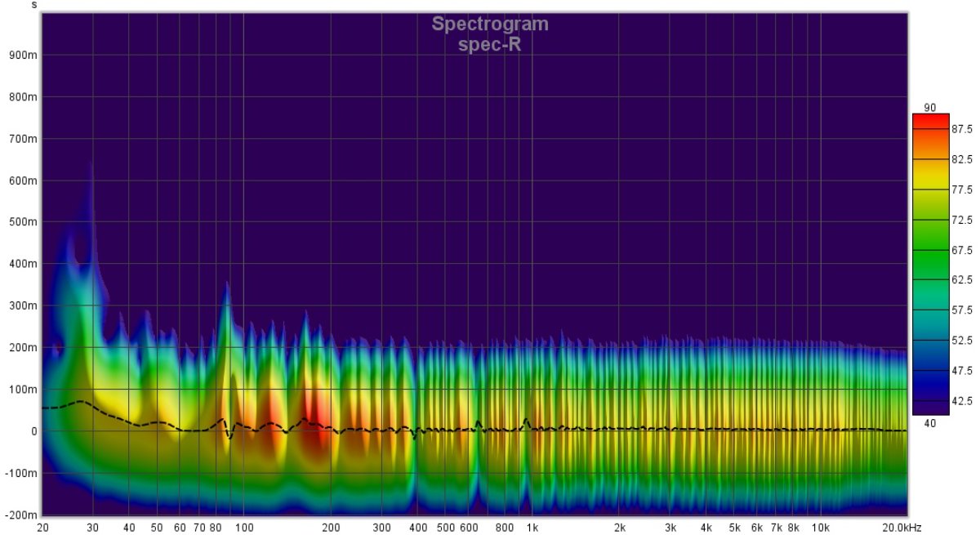The width and height of the screenshot is (980, 535).
Task: Click the 1k label on frequency axis
Action: 532,527
